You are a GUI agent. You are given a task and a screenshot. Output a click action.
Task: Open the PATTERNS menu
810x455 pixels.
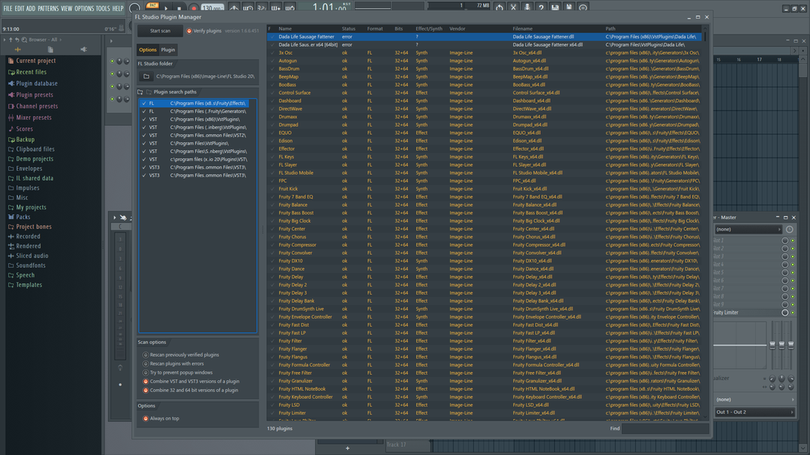48,8
